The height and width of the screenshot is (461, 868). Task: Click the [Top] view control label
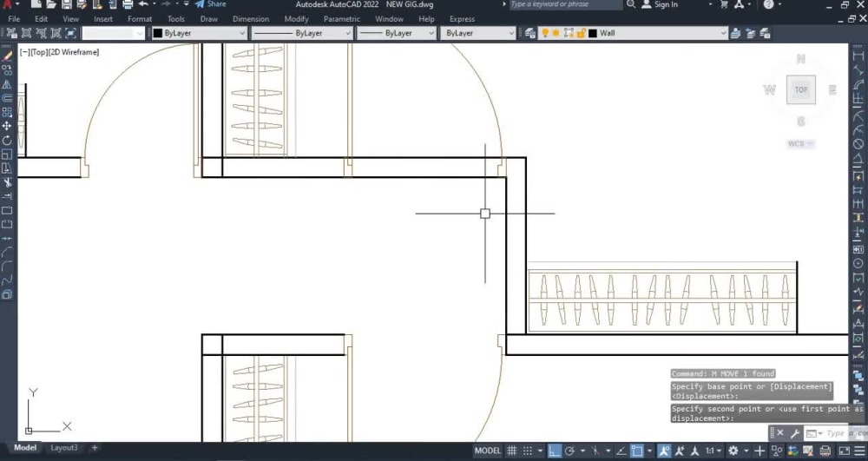pos(39,52)
